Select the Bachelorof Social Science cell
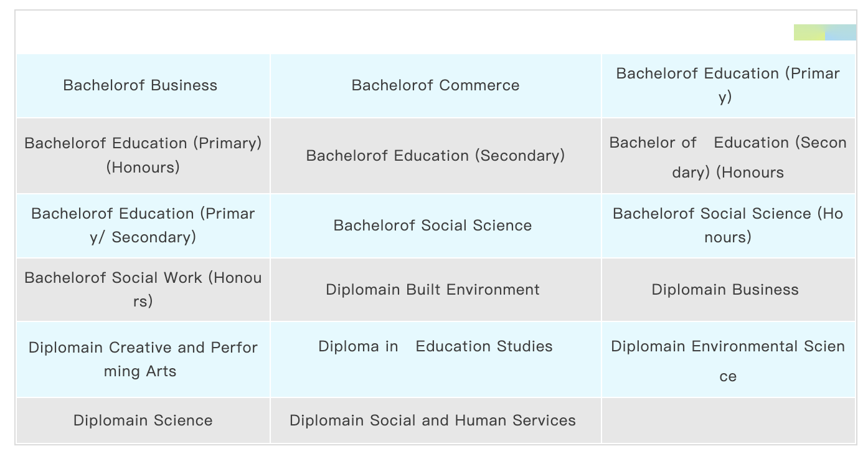The height and width of the screenshot is (456, 868). pyautogui.click(x=433, y=226)
